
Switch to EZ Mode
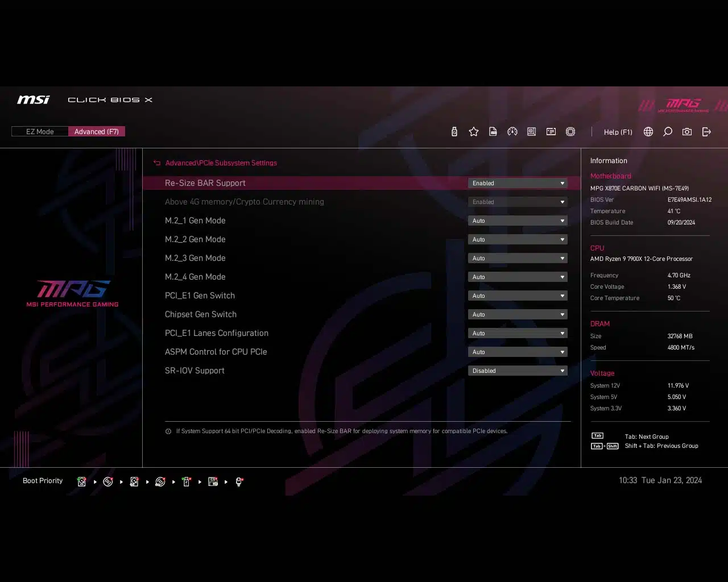click(x=40, y=131)
